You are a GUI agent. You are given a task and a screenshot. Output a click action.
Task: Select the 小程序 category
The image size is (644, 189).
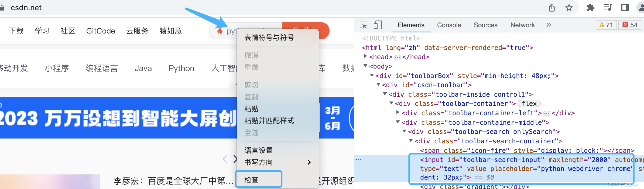[57, 68]
